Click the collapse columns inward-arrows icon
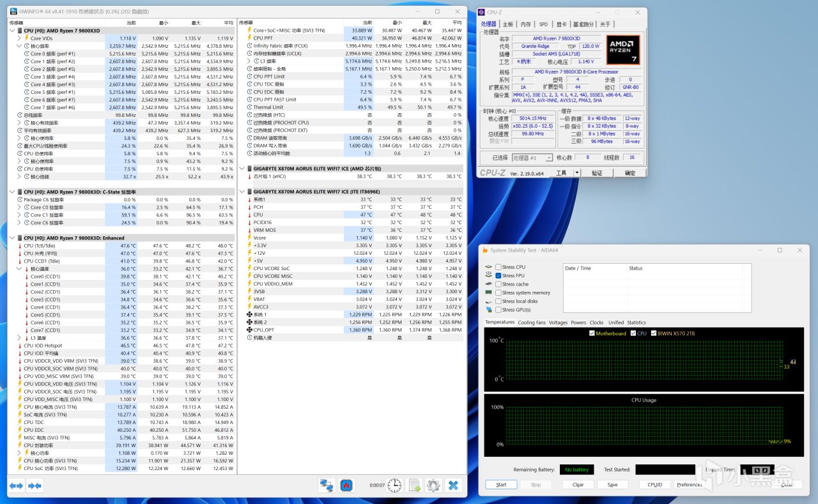 [35, 485]
